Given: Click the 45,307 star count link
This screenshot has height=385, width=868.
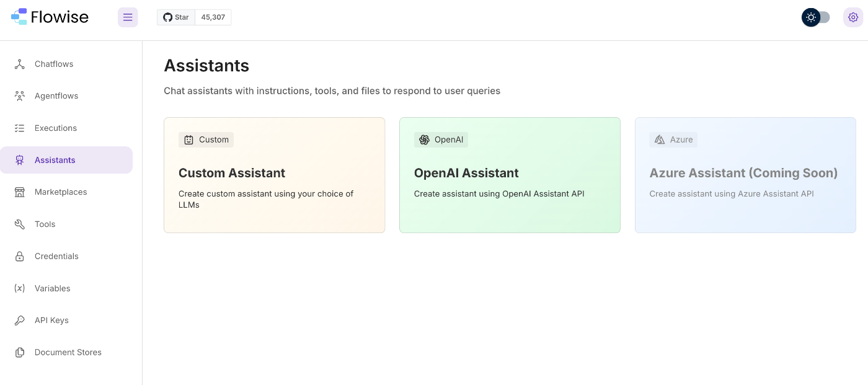Looking at the screenshot, I should click(213, 17).
